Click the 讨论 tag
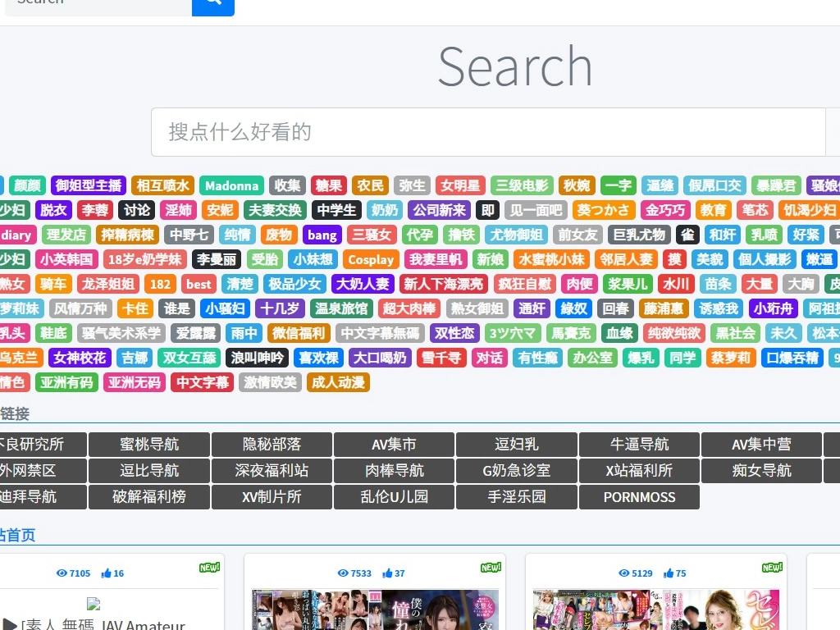 [x=136, y=210]
